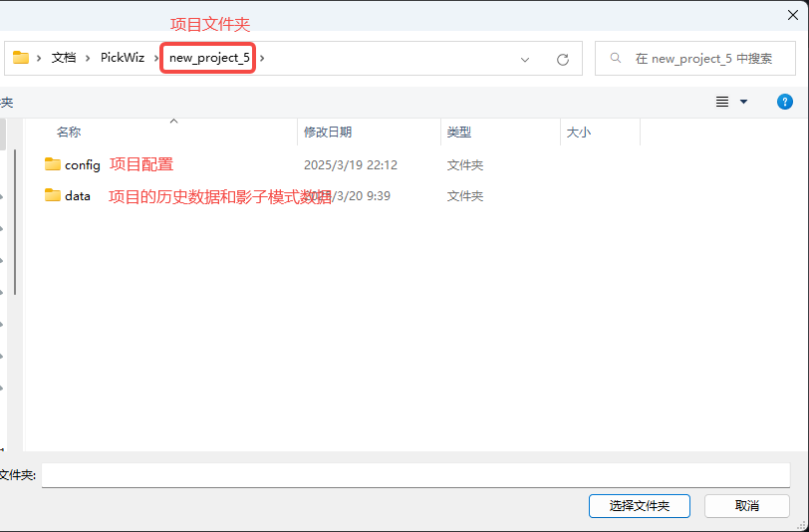Click the 文件夹 name input field
Viewport: 809px width, 532px height.
coord(414,475)
